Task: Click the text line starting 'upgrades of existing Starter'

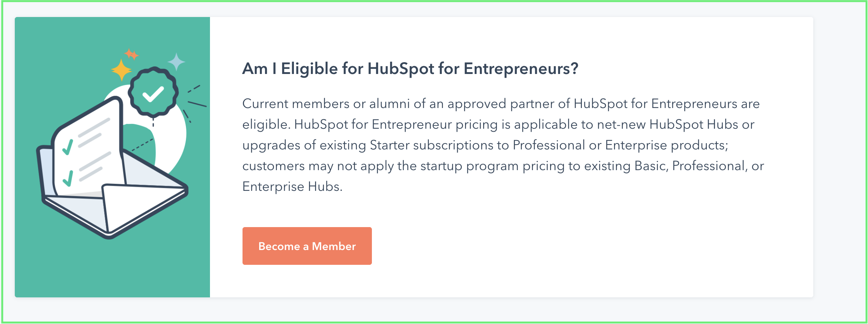Action: [x=485, y=145]
